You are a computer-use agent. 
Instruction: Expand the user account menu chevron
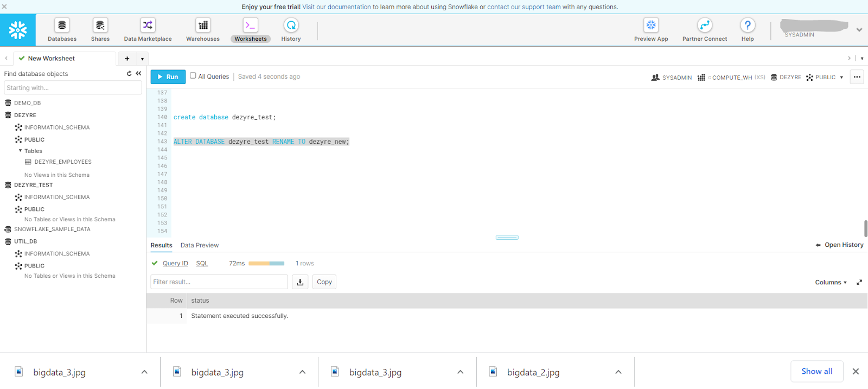click(x=859, y=30)
